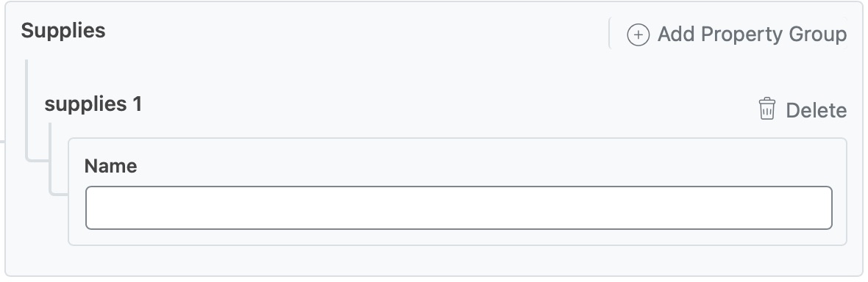Click the Name field label
868x282 pixels.
tap(111, 166)
